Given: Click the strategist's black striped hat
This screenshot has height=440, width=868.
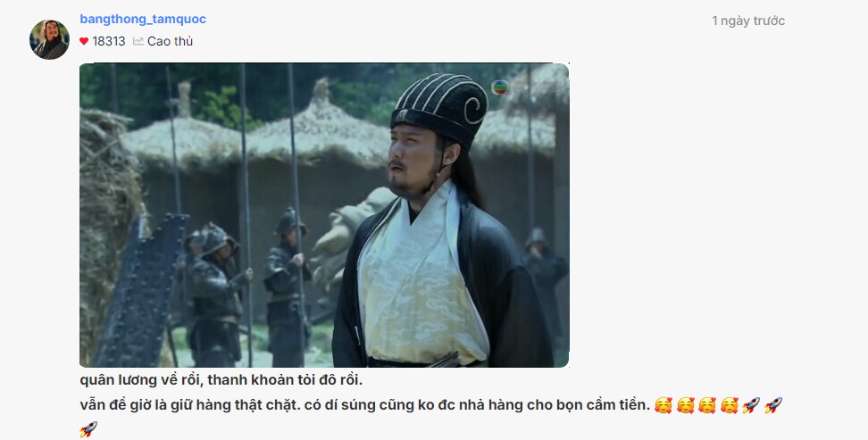Looking at the screenshot, I should [439, 109].
